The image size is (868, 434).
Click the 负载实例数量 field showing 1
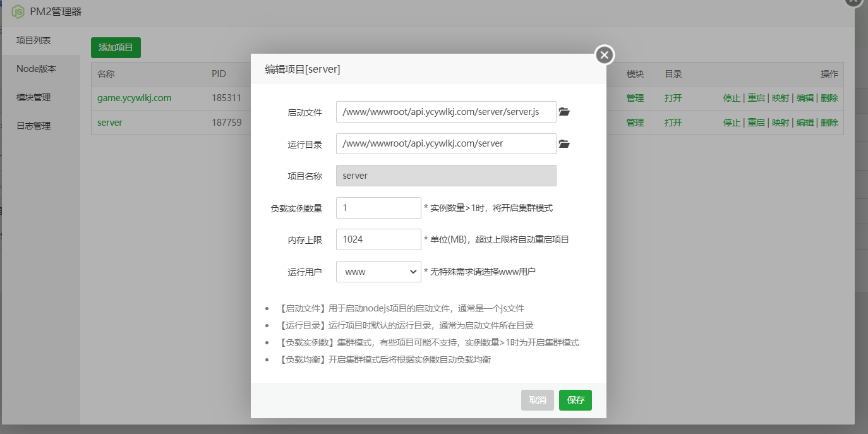(x=378, y=207)
